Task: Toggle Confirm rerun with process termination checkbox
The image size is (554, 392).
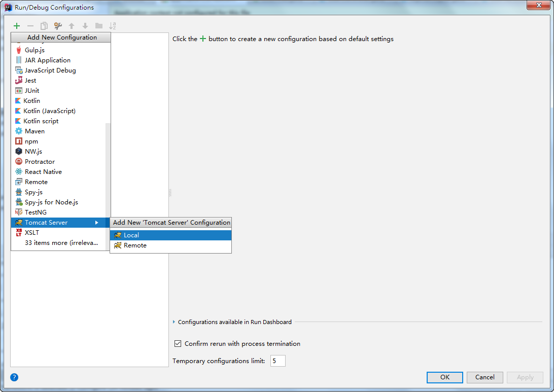Action: click(x=178, y=344)
